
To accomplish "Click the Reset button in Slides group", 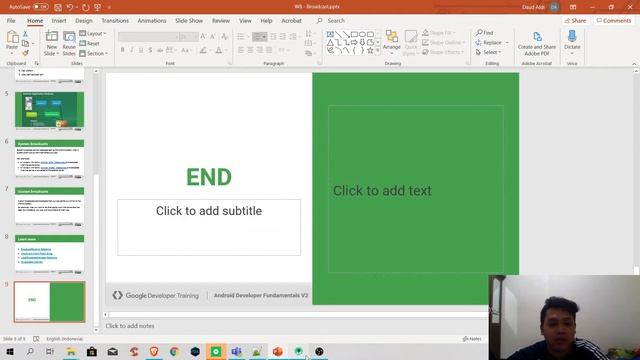I will (x=90, y=43).
